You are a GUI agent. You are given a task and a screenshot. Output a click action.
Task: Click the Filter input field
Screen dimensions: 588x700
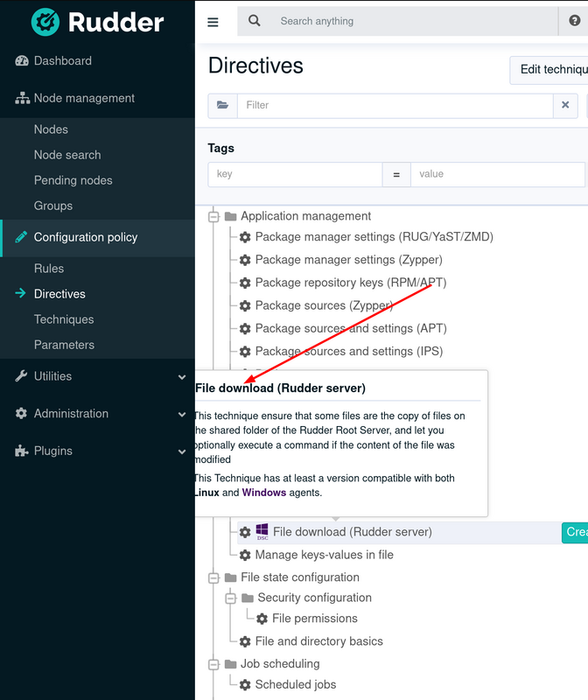click(x=395, y=105)
